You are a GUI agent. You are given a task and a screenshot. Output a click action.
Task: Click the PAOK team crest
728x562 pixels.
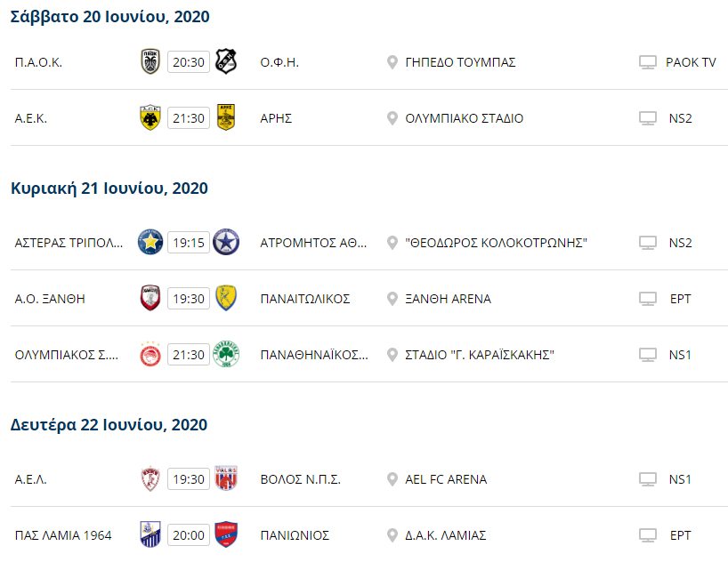(x=150, y=61)
